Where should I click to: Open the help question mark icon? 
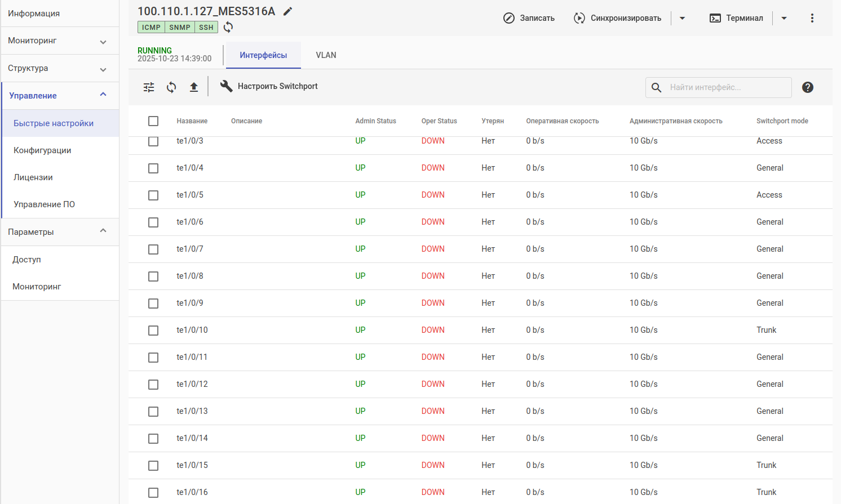tap(807, 87)
